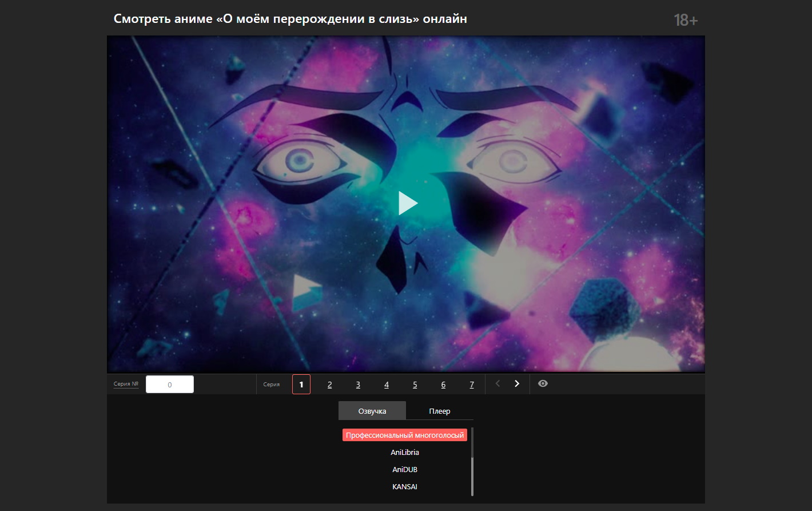Click the left arrow for previous episodes

click(497, 384)
